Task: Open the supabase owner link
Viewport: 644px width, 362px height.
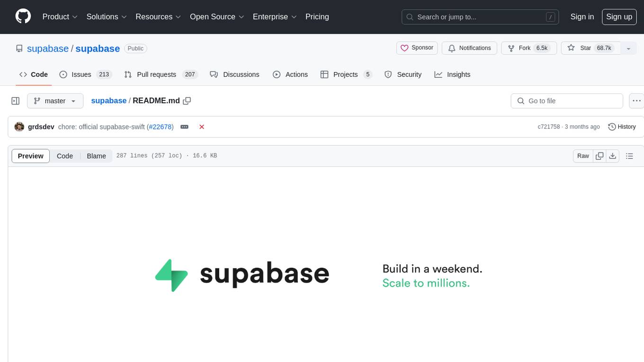Action: coord(48,48)
